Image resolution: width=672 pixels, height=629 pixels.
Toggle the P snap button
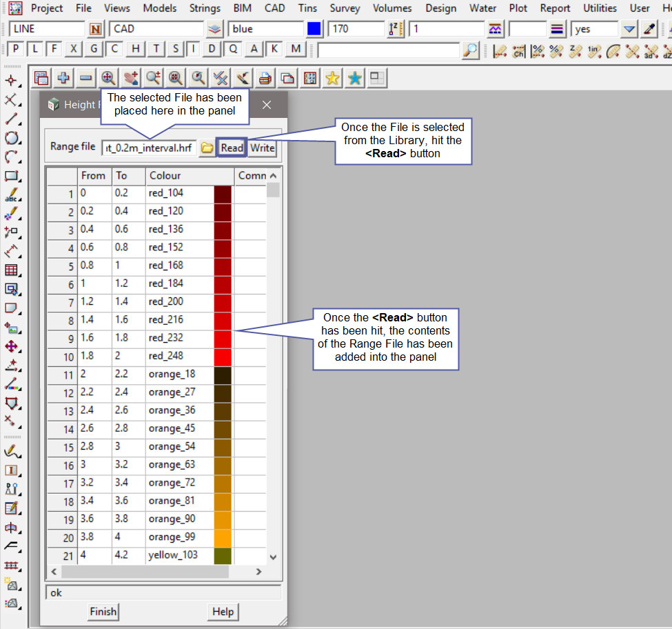[x=16, y=50]
